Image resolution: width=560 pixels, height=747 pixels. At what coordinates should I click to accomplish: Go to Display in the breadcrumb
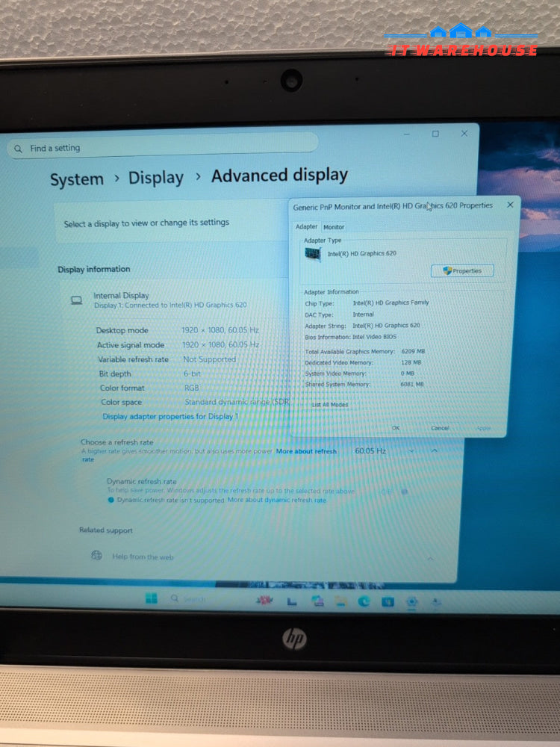(155, 179)
